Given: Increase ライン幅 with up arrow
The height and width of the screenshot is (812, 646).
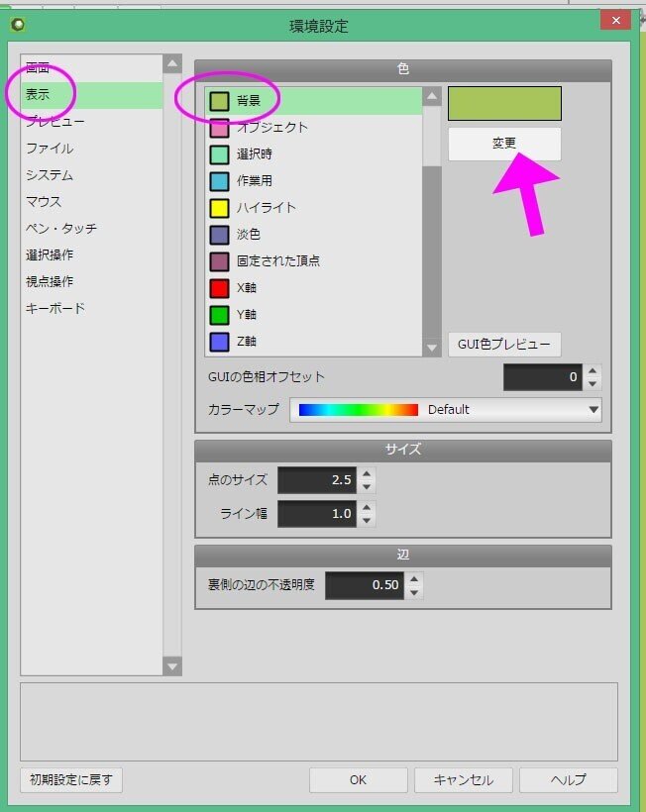Looking at the screenshot, I should point(367,507).
